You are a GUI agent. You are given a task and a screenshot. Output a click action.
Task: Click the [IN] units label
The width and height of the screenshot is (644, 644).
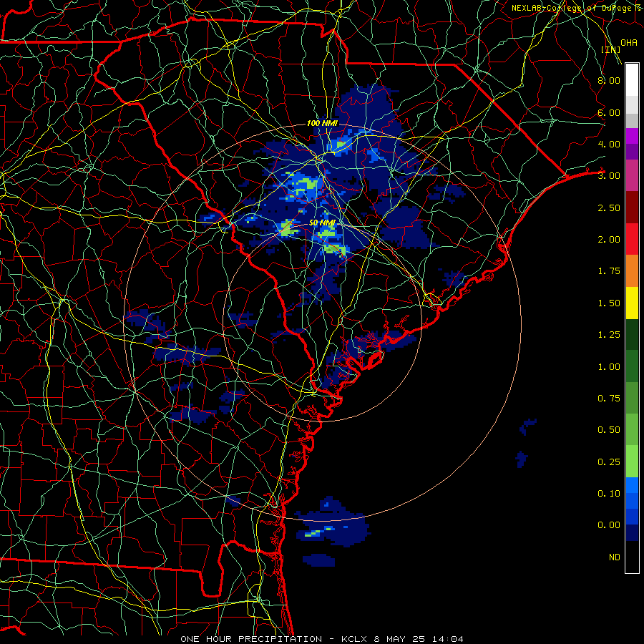(611, 49)
